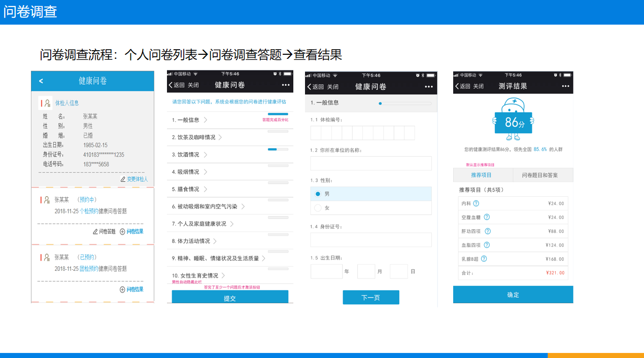Click the 确定 confirm button

click(513, 295)
